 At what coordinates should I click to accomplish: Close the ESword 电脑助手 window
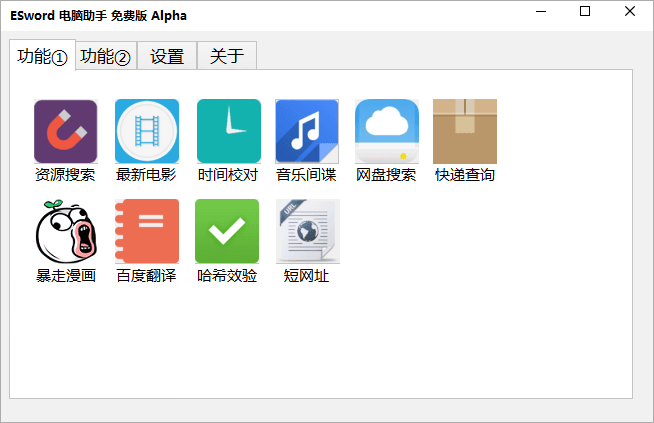(x=630, y=12)
